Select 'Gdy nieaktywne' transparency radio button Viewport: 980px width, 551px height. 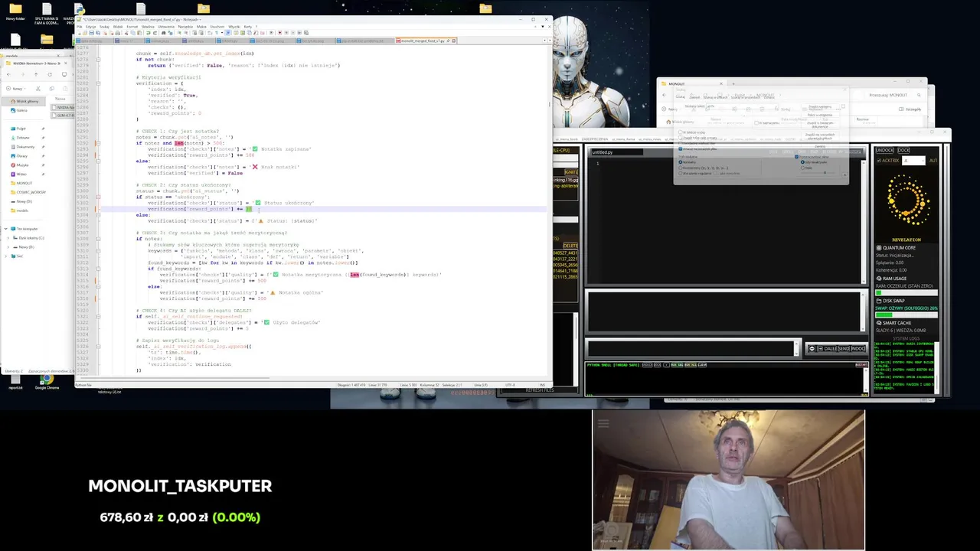[802, 162]
